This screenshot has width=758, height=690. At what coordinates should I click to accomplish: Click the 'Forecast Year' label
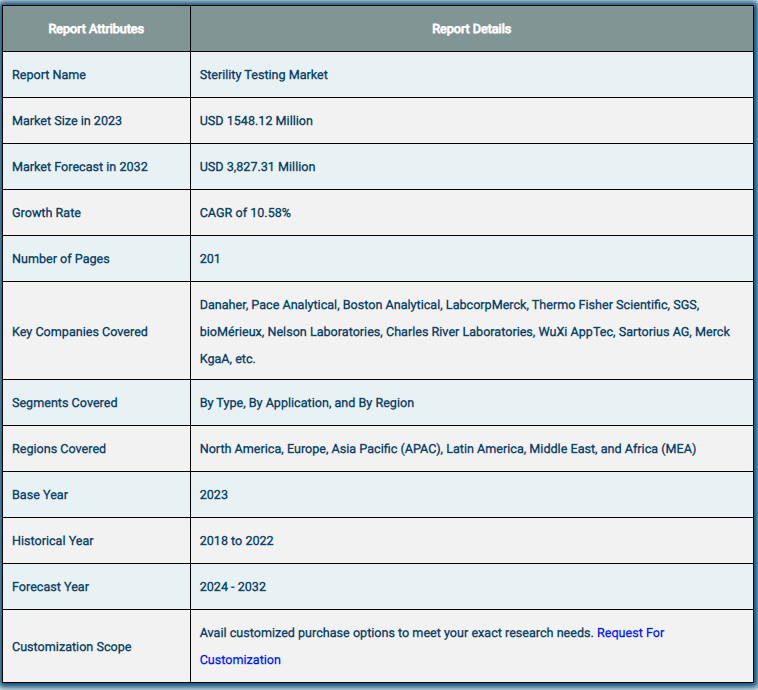[51, 587]
